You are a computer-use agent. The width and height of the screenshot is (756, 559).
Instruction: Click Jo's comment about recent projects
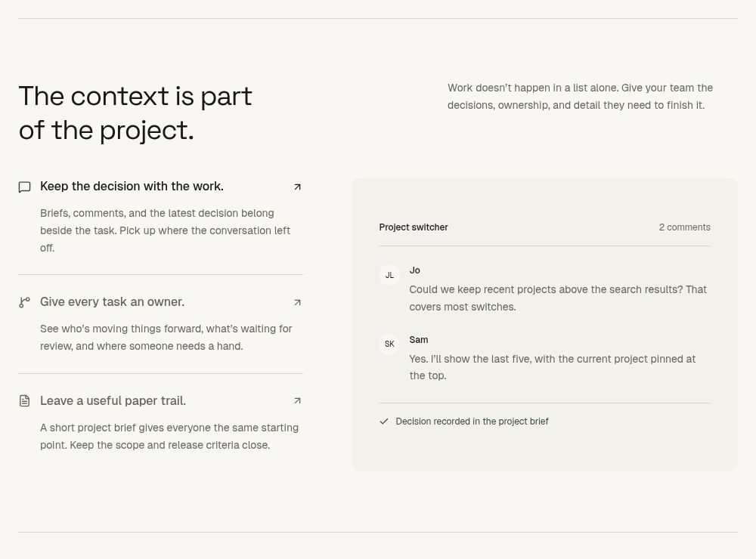click(558, 298)
